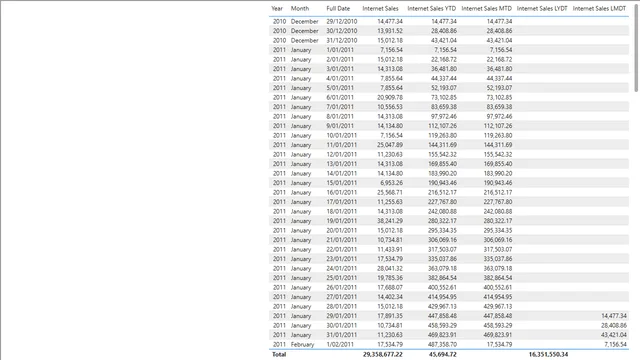640x360 pixels.
Task: Select Internet Sales value 25,568.71
Action: (390, 192)
